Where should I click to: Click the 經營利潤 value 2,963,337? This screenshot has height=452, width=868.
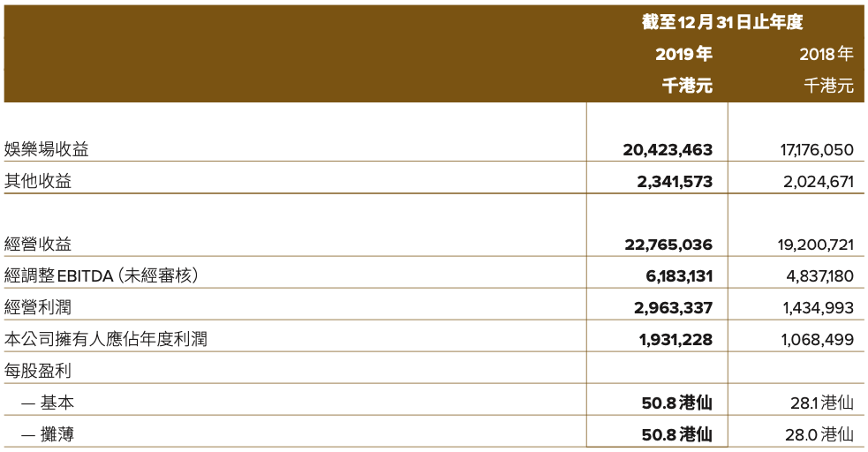coord(674,308)
